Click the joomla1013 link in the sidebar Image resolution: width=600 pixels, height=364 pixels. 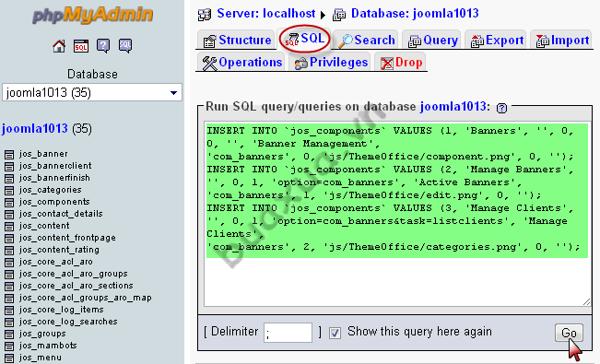coord(35,129)
